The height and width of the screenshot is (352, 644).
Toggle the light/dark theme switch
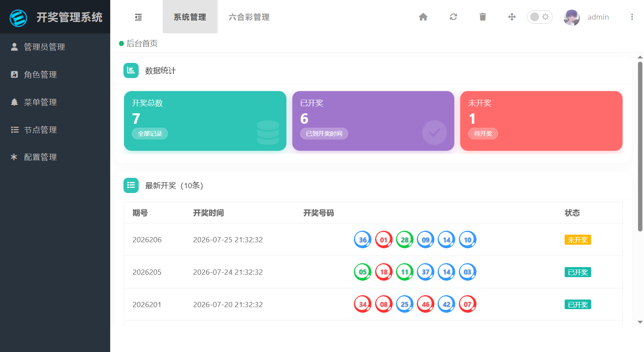coord(539,17)
